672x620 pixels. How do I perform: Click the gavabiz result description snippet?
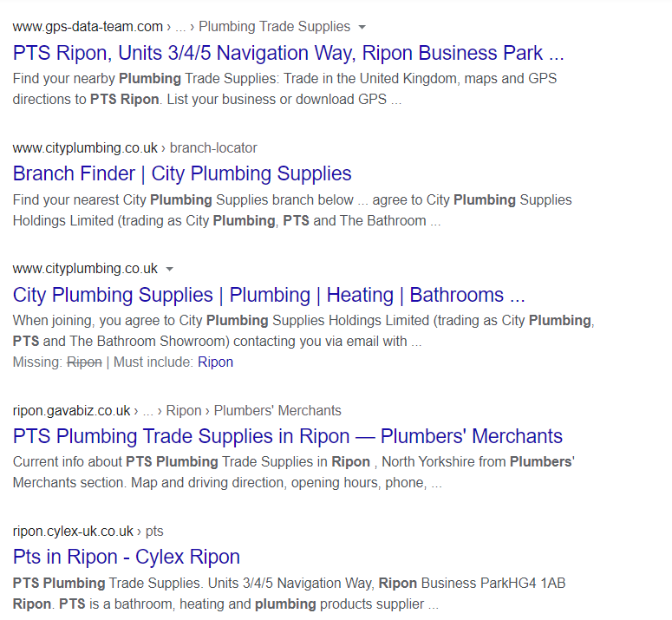pos(294,473)
